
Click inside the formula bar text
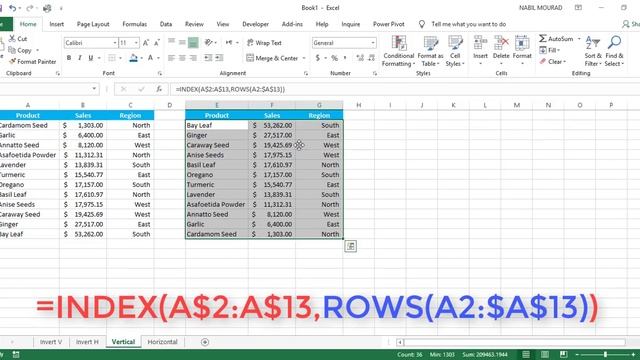[230, 89]
